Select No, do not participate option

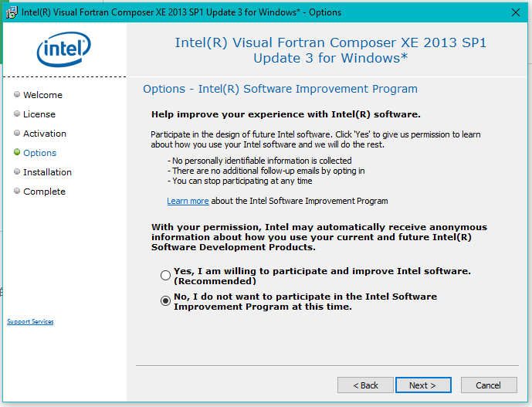coord(165,301)
